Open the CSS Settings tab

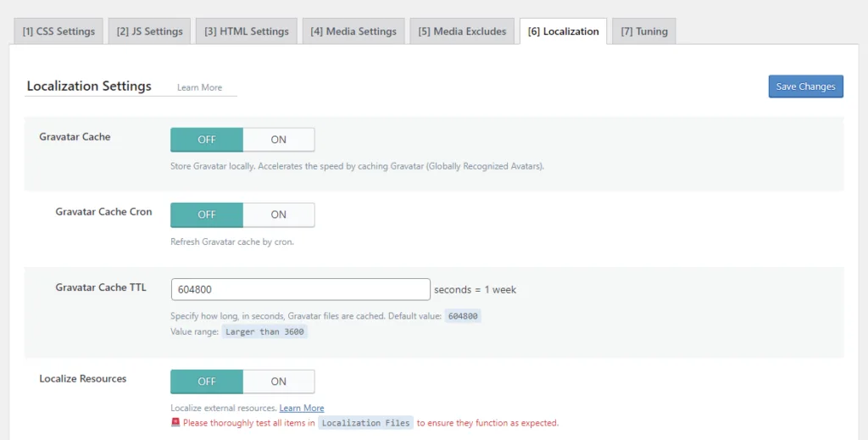point(58,31)
